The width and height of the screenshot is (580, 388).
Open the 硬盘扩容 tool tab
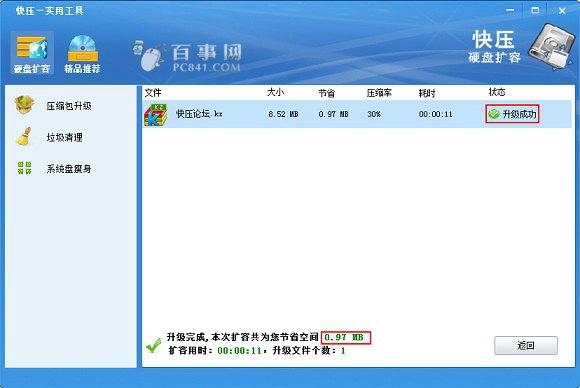coord(32,53)
